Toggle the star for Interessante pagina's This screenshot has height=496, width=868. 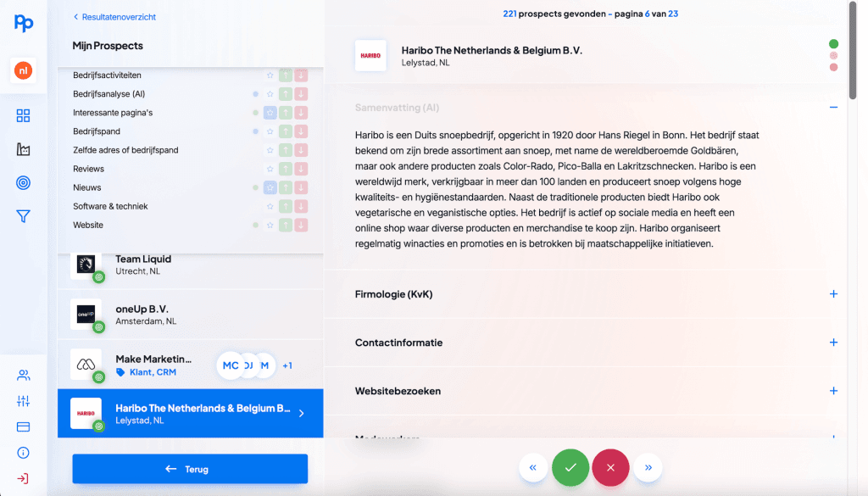(270, 113)
